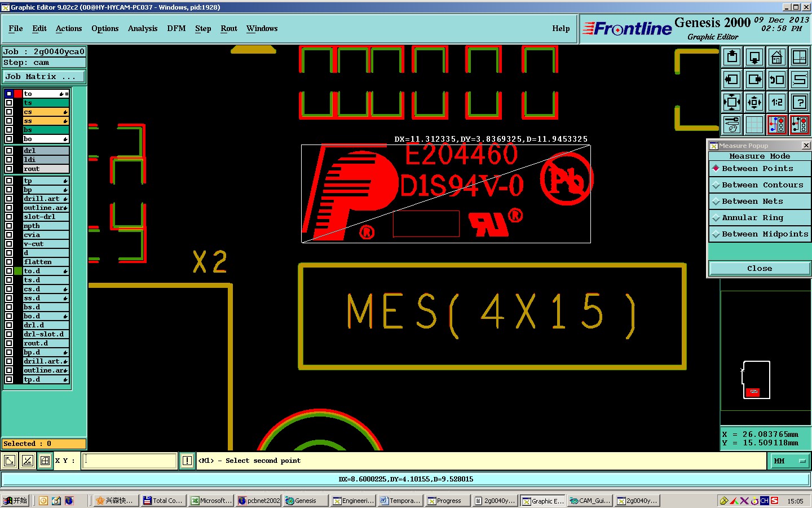Open the File menu
812x508 pixels.
[16, 28]
